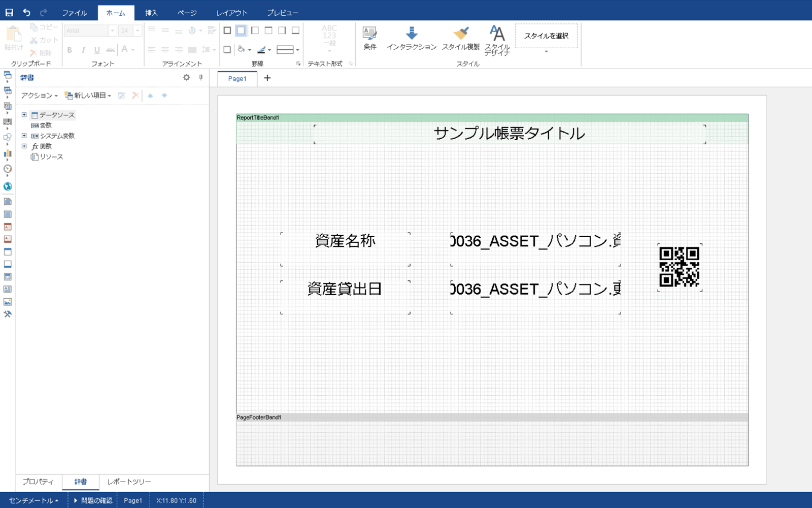The width and height of the screenshot is (812, 508).
Task: Open the chart components toolbox icon
Action: tap(8, 153)
